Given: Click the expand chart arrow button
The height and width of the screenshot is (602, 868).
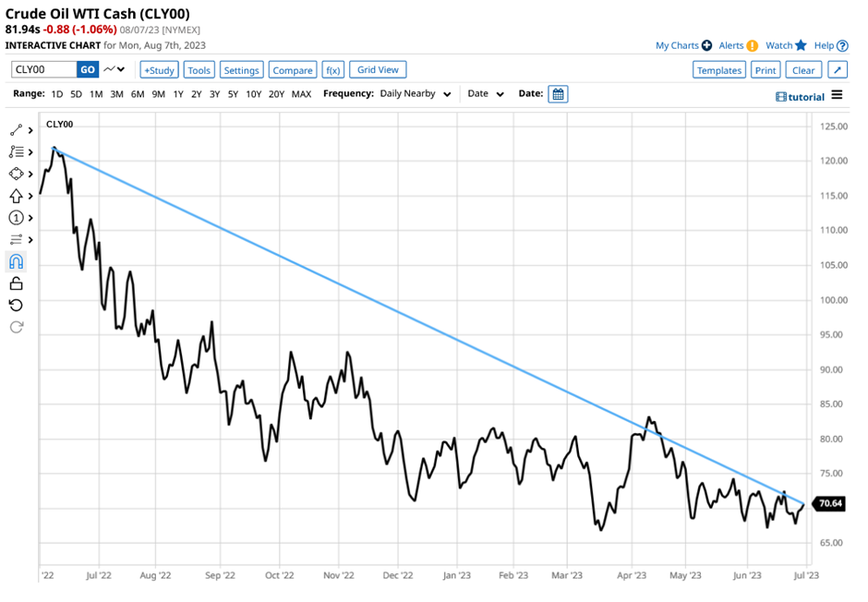Looking at the screenshot, I should (837, 70).
